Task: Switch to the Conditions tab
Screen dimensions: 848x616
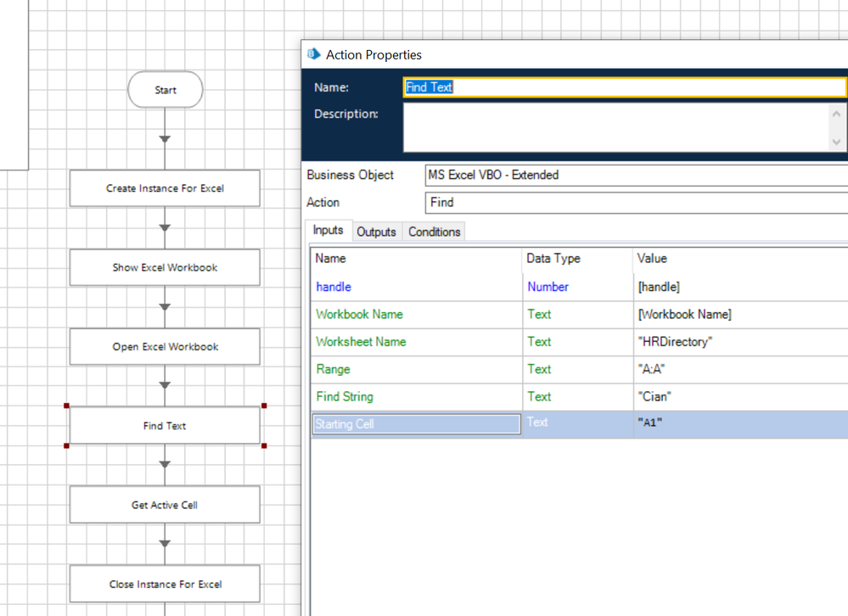Action: (434, 232)
